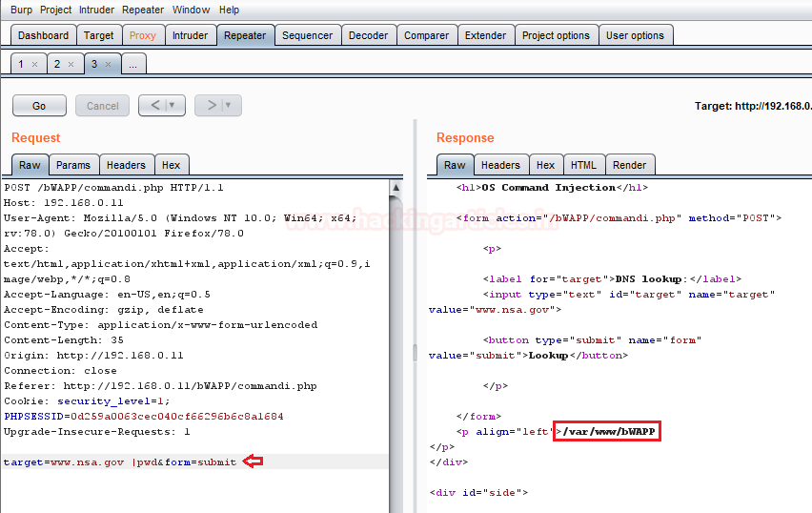Select Repeater request tab 1
This screenshot has width=812, height=513.
pyautogui.click(x=21, y=64)
